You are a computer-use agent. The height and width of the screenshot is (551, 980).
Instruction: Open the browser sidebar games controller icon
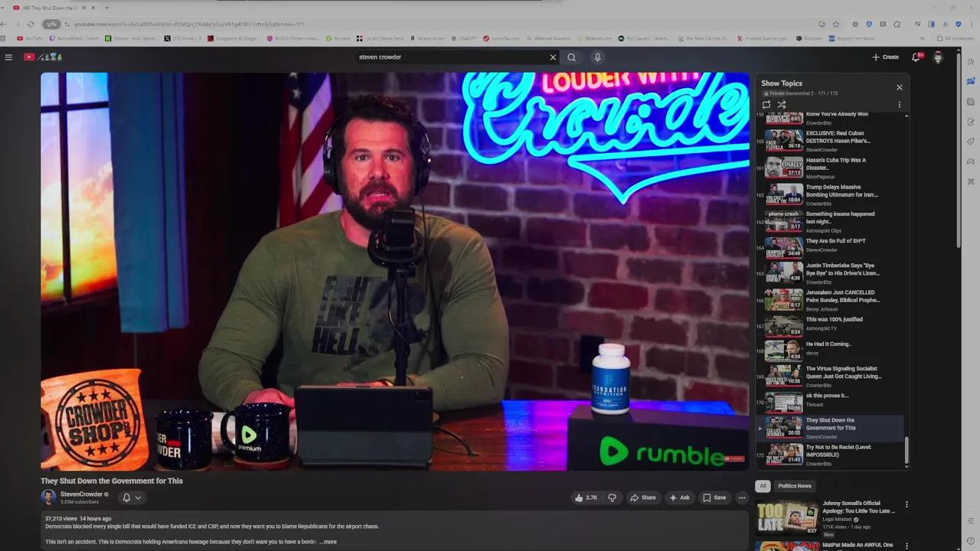[971, 161]
